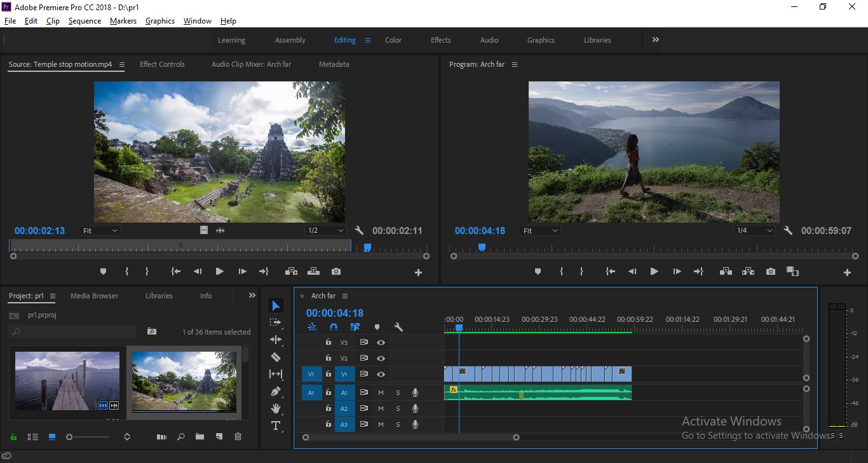868x463 pixels.
Task: Open the Source monitor Fit zoom dropdown
Action: tap(100, 231)
